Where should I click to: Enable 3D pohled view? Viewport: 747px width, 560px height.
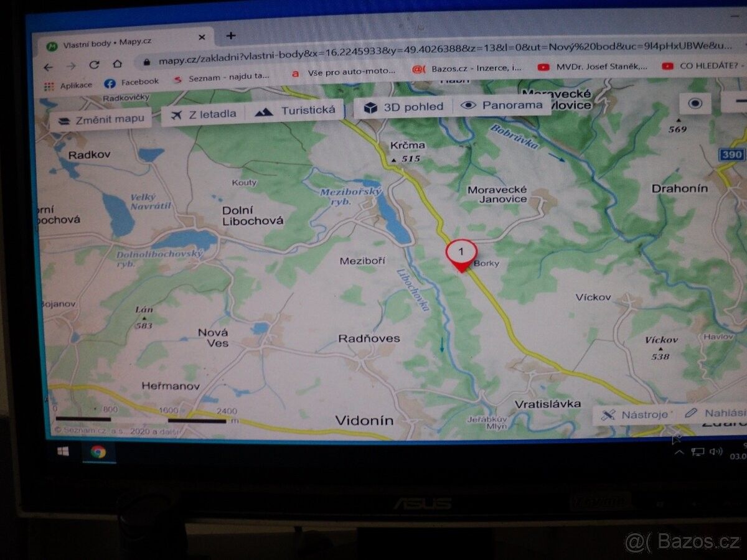click(x=403, y=107)
